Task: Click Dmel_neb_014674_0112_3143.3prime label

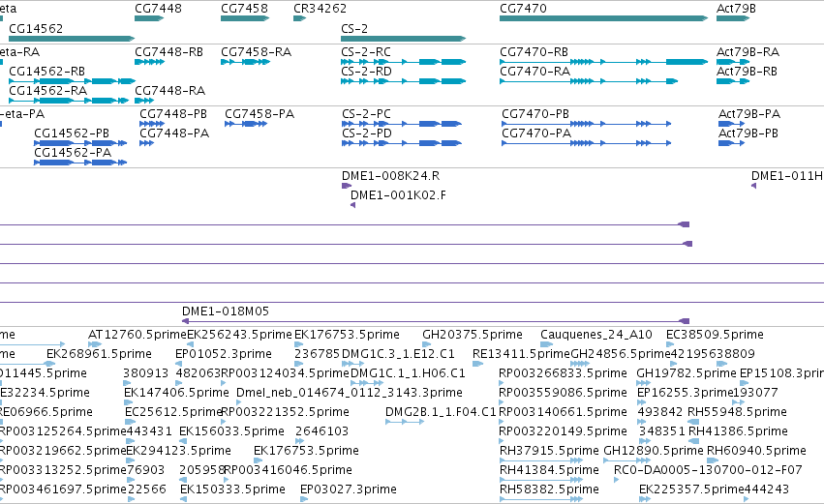Action: click(x=350, y=393)
